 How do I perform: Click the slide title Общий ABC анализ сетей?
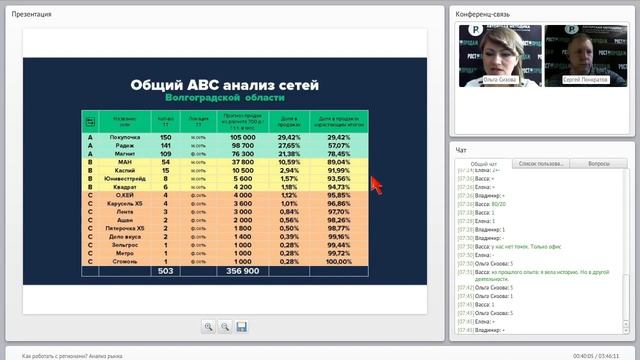(x=225, y=85)
